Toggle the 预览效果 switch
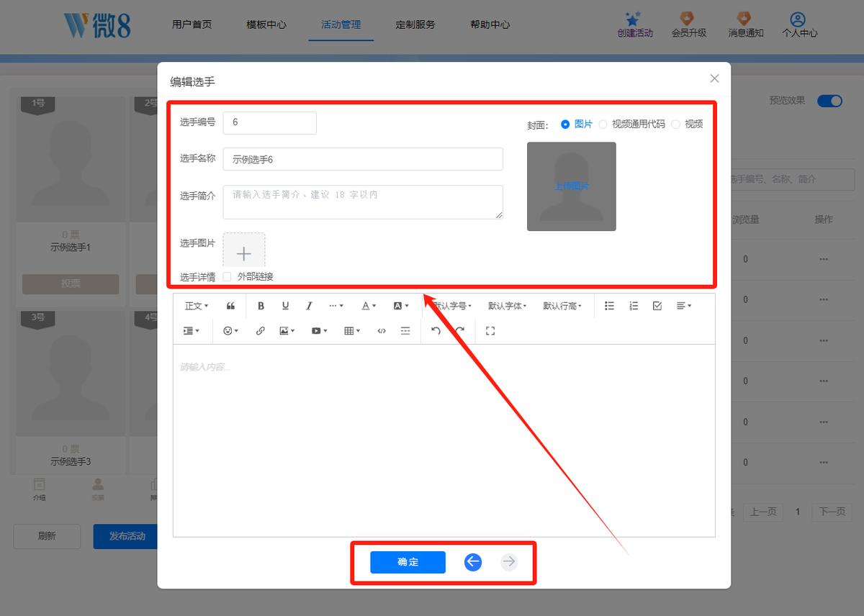Image resolution: width=864 pixels, height=616 pixels. coord(829,101)
